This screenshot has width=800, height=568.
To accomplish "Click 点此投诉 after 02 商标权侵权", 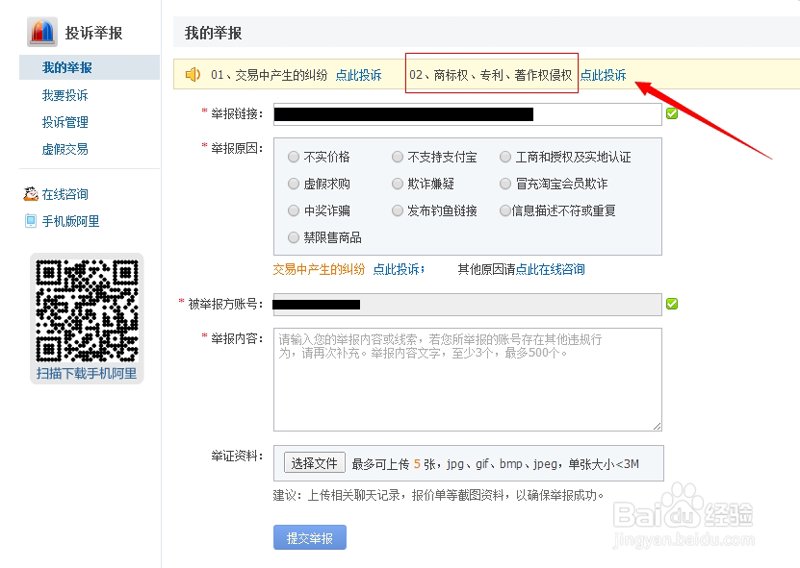I will pyautogui.click(x=603, y=75).
